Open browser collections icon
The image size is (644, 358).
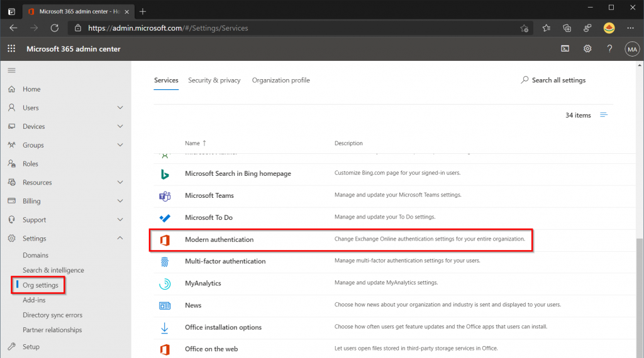(567, 28)
